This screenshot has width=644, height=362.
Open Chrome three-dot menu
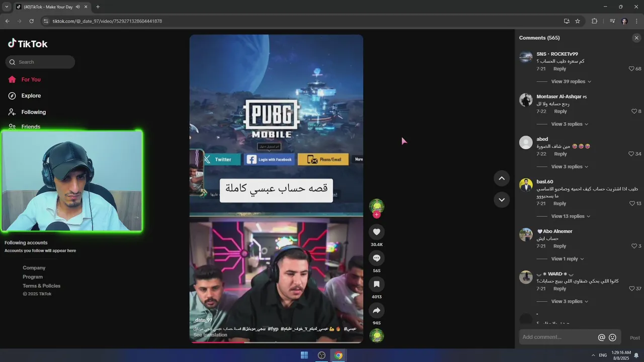[636, 21]
